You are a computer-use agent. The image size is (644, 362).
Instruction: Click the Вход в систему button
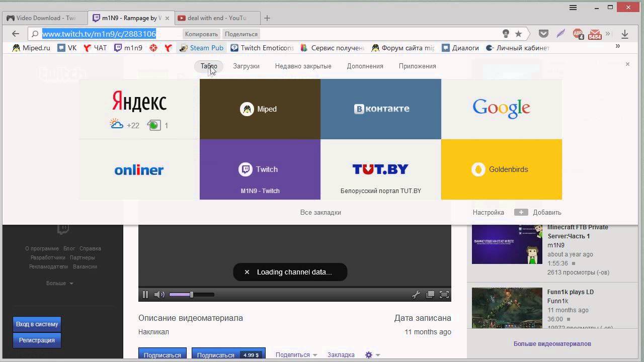pyautogui.click(x=37, y=324)
